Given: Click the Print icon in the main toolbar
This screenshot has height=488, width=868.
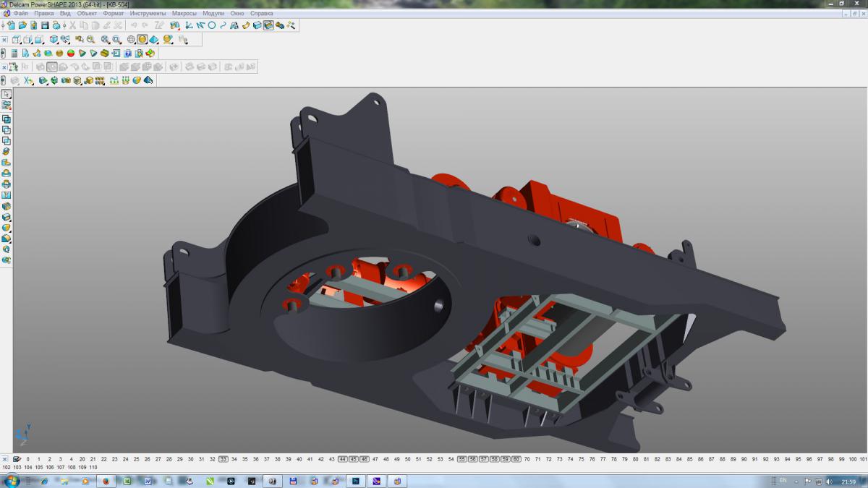Looking at the screenshot, I should click(x=56, y=25).
